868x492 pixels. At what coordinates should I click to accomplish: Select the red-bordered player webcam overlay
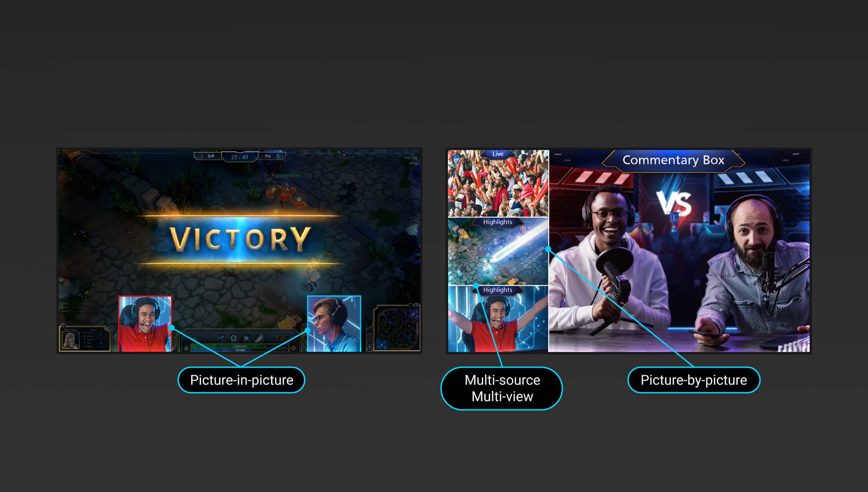coord(145,324)
